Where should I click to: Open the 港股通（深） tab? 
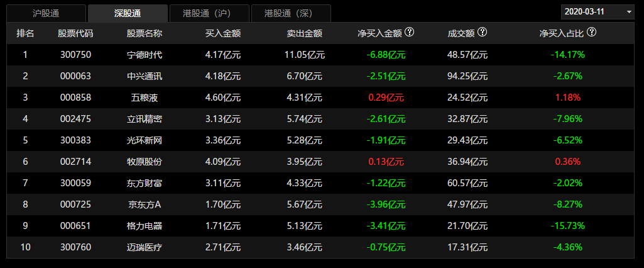click(291, 13)
